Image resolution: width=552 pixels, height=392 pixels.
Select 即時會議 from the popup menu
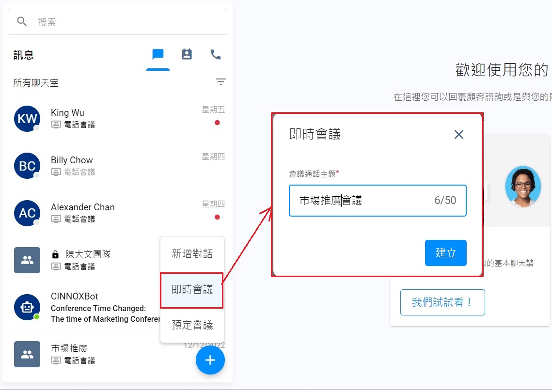click(192, 290)
